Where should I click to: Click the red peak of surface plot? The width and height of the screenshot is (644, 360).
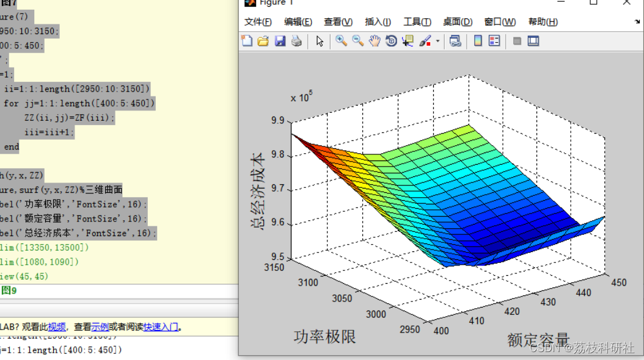[302, 140]
